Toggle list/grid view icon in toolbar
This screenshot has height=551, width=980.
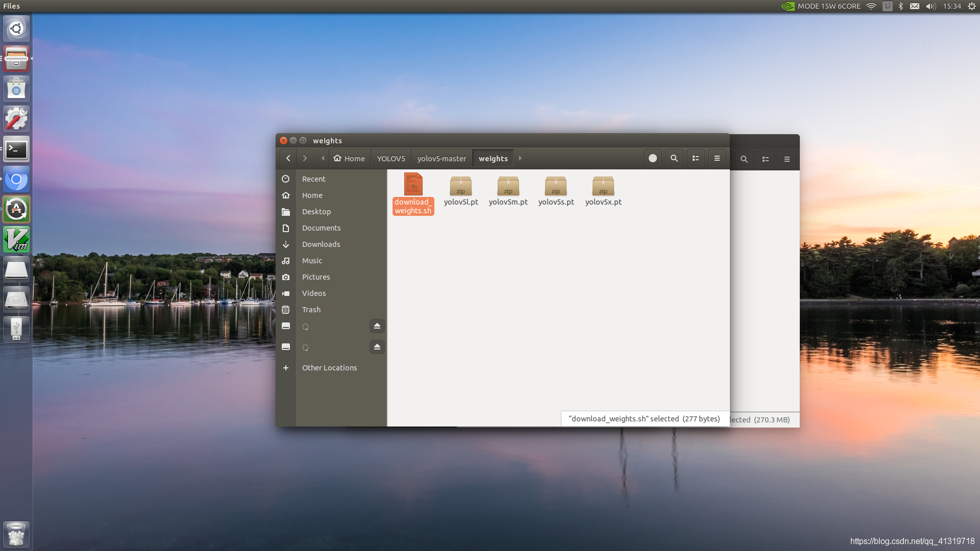pyautogui.click(x=695, y=158)
